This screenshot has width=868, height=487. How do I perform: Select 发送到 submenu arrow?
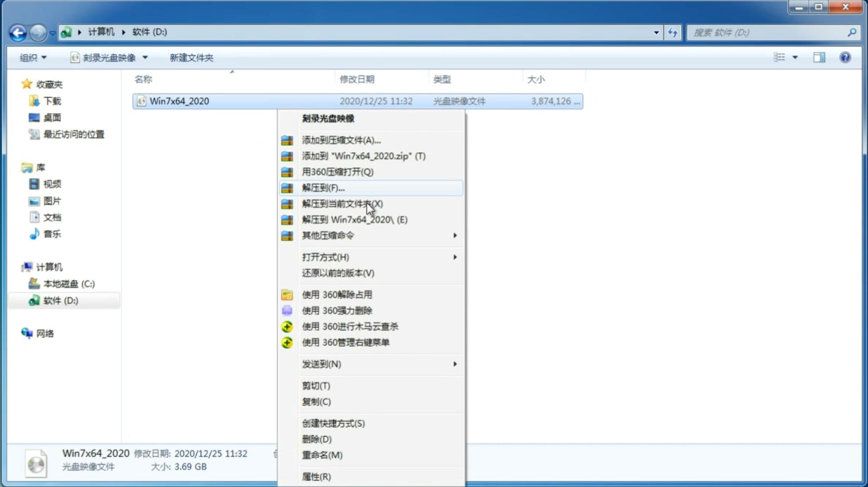pos(455,364)
